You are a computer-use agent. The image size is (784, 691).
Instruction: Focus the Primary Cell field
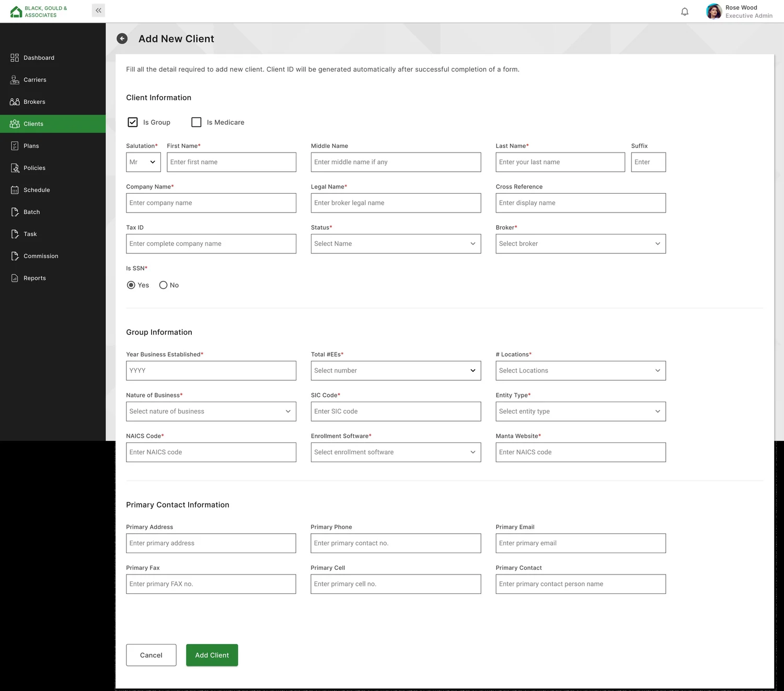click(396, 584)
